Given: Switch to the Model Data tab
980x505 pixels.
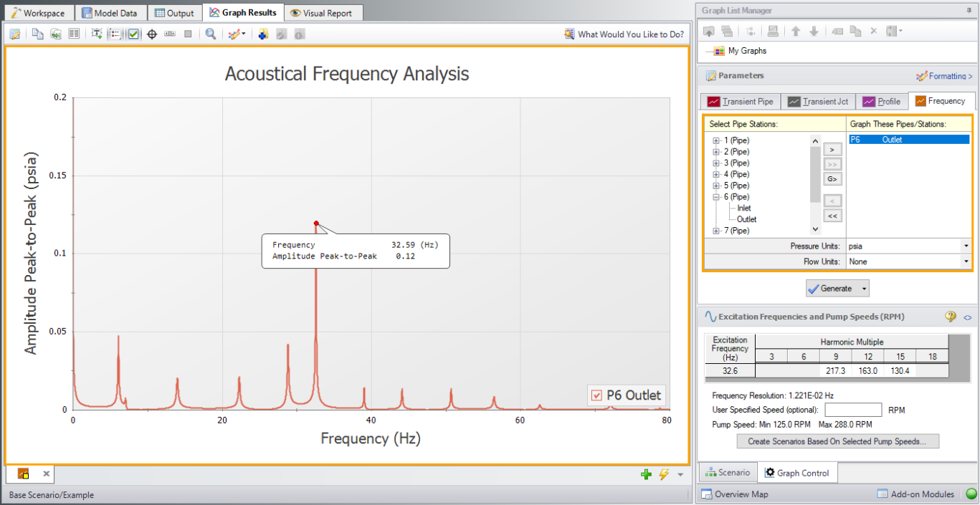Looking at the screenshot, I should tap(110, 13).
